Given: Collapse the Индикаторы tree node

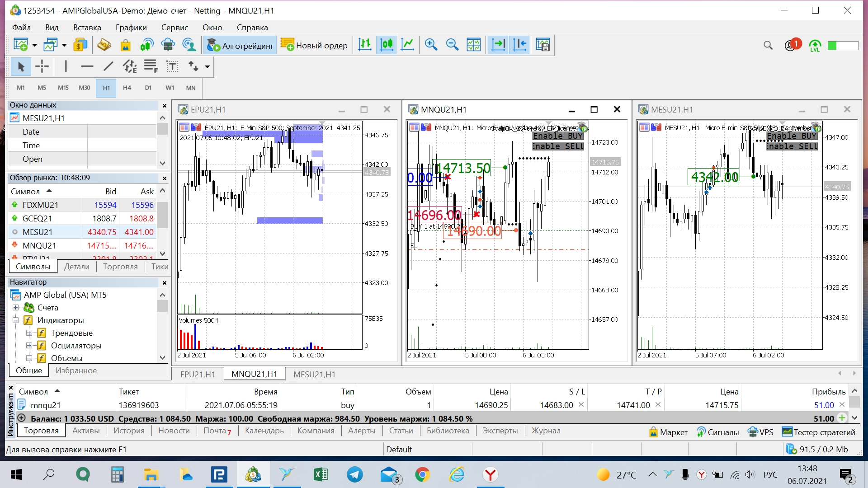Looking at the screenshot, I should coord(16,320).
